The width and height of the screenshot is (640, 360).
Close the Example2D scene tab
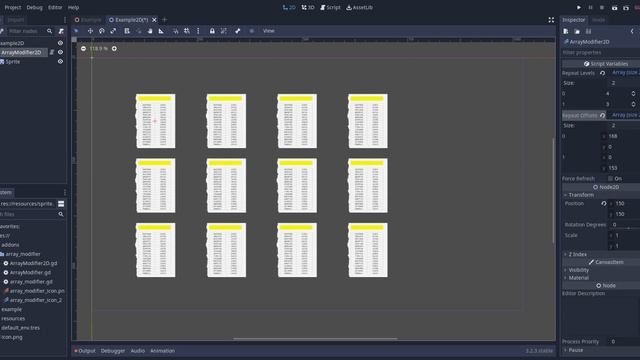pos(154,20)
